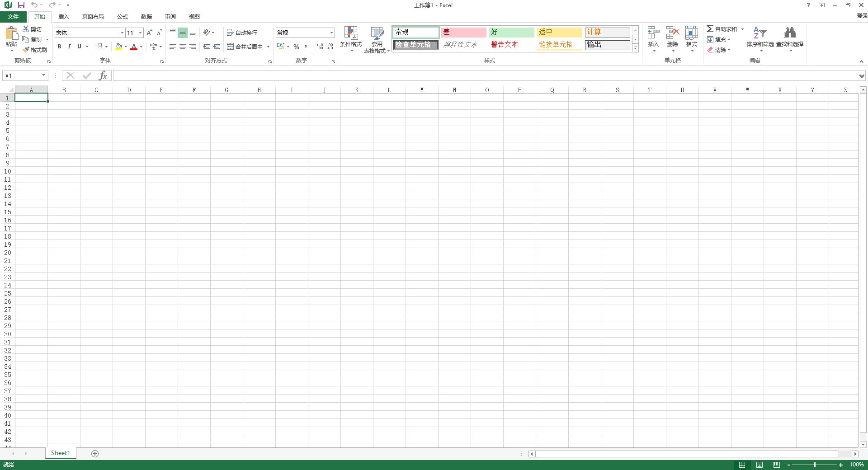Switch to the Insert (插入) ribbon tab
Screen dimensions: 868x470
click(64, 16)
